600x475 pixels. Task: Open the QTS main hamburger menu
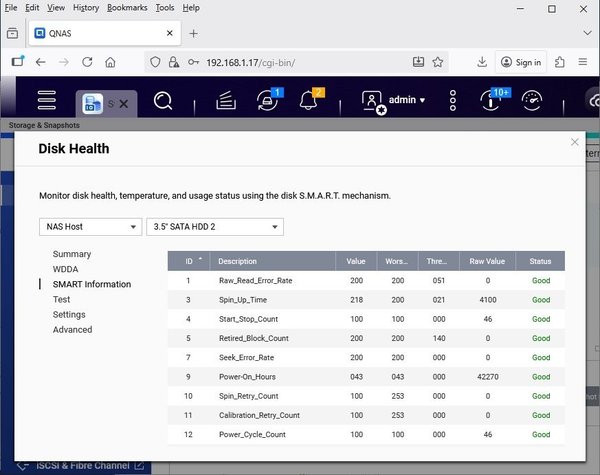pyautogui.click(x=47, y=101)
